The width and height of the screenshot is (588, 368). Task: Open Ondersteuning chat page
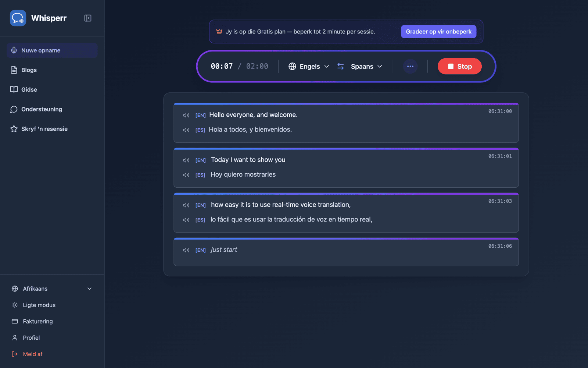pos(52,109)
